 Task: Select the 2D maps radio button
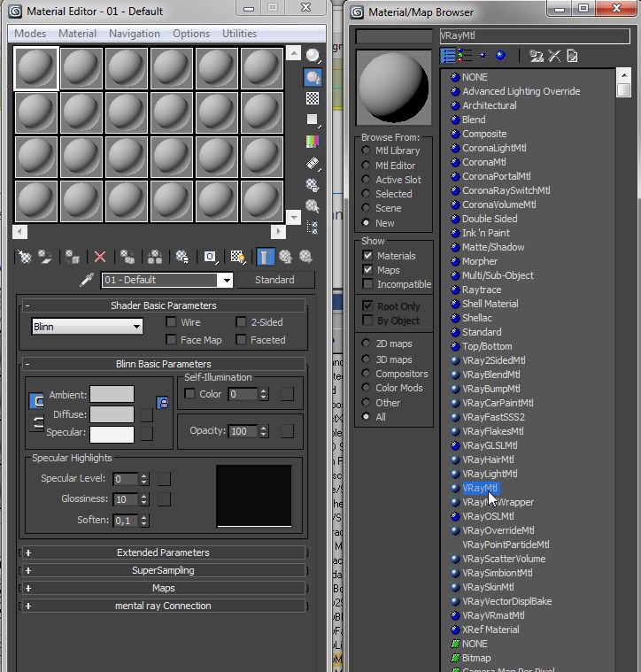click(366, 344)
